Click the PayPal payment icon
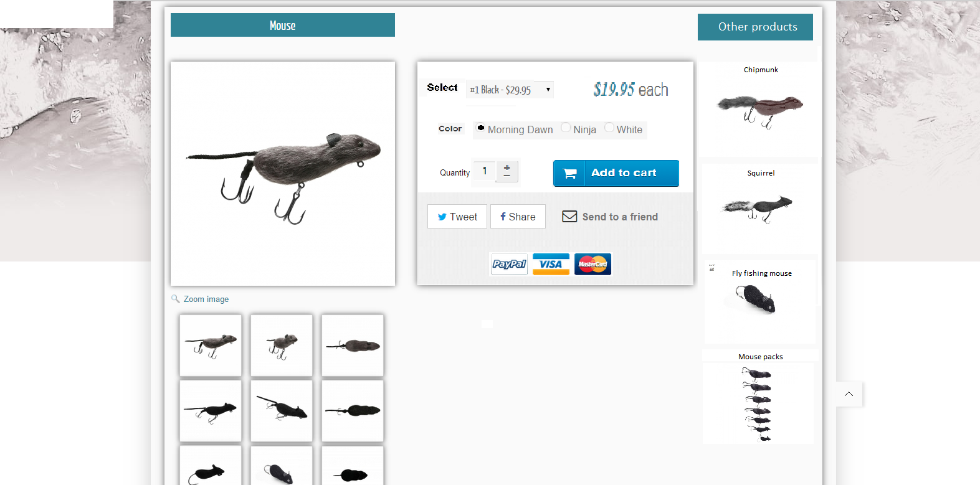 (x=509, y=264)
